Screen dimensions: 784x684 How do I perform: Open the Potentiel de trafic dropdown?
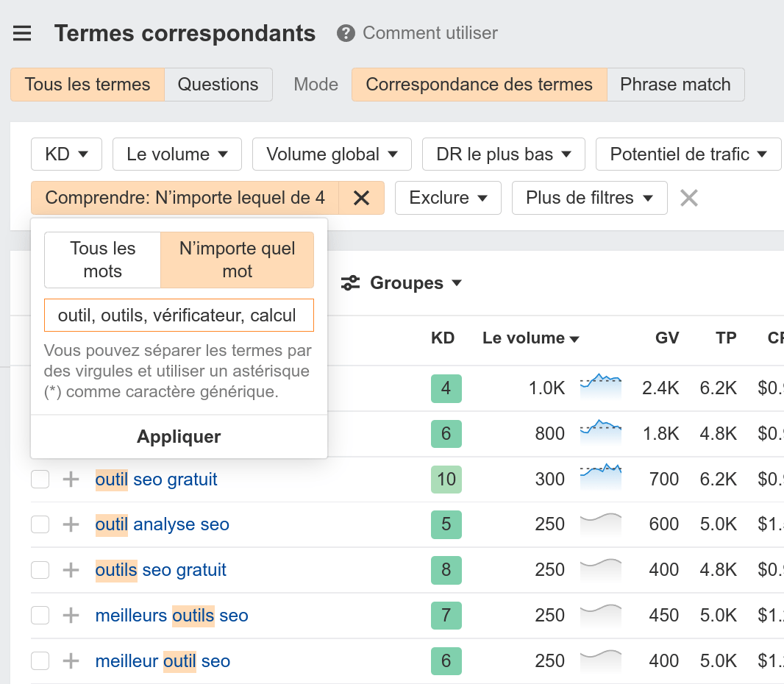pyautogui.click(x=688, y=154)
